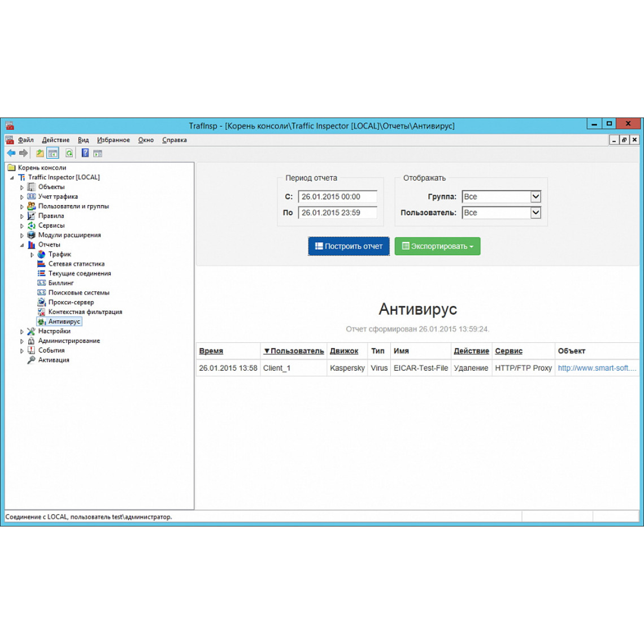Click the Traffic Inspector [LOCAL] node icon

[22, 177]
